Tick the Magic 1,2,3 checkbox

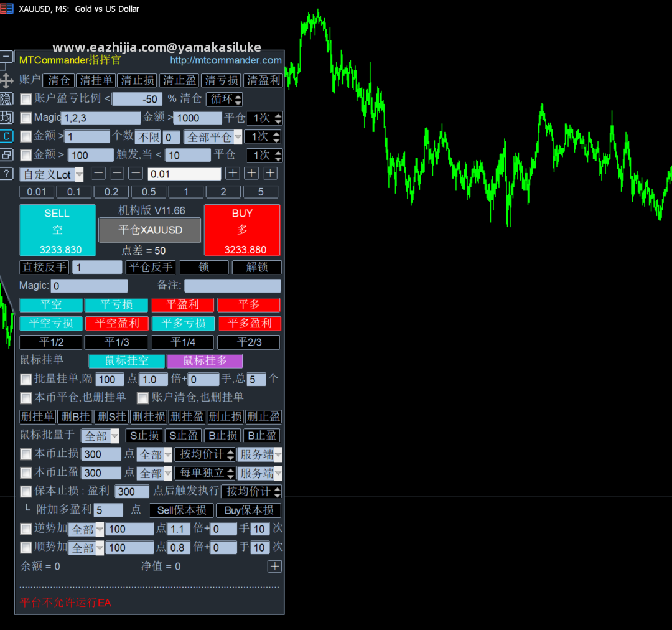(x=26, y=118)
